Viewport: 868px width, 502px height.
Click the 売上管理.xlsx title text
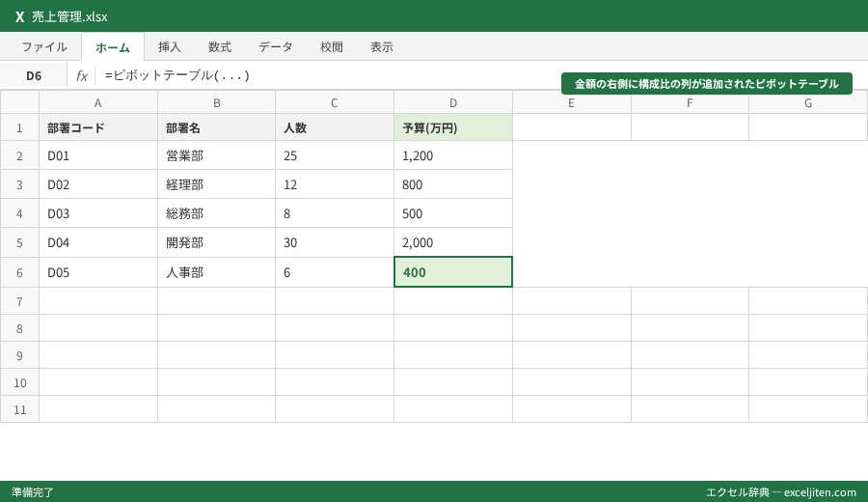click(x=69, y=16)
